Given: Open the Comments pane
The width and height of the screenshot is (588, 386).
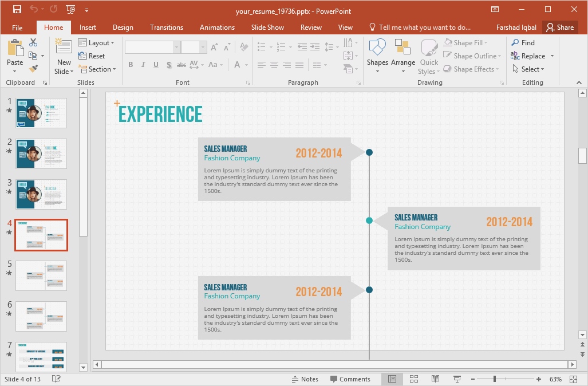Looking at the screenshot, I should tap(351, 379).
